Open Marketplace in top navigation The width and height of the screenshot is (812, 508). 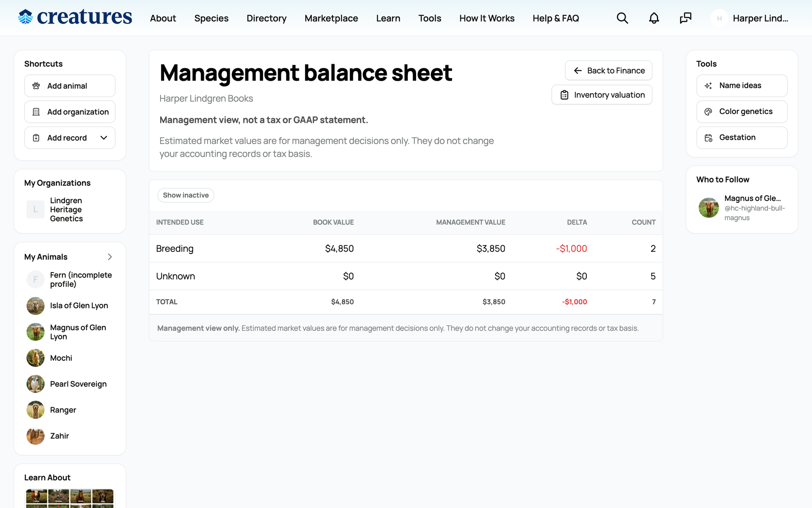(x=331, y=18)
